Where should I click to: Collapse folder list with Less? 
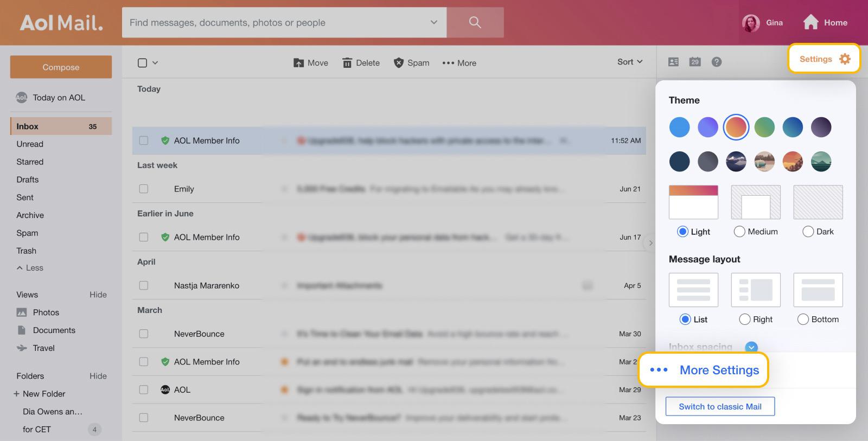click(30, 268)
